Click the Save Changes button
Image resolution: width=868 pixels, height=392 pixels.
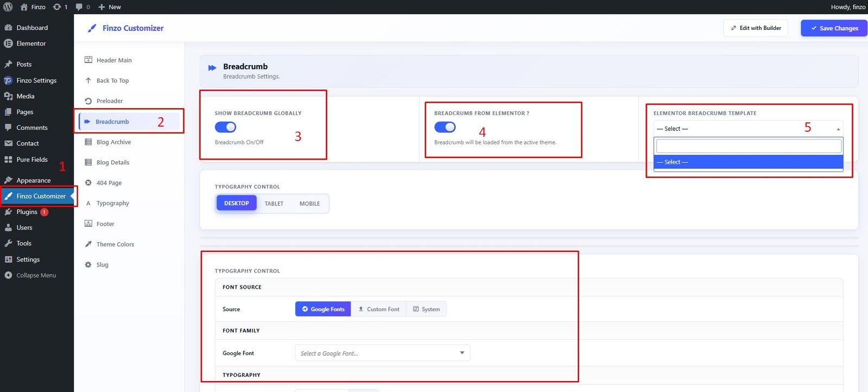pyautogui.click(x=834, y=28)
